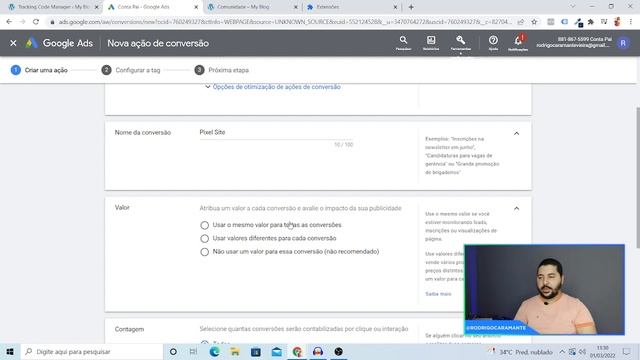
Task: Open the Chrome three-dot menu
Action: (x=631, y=22)
